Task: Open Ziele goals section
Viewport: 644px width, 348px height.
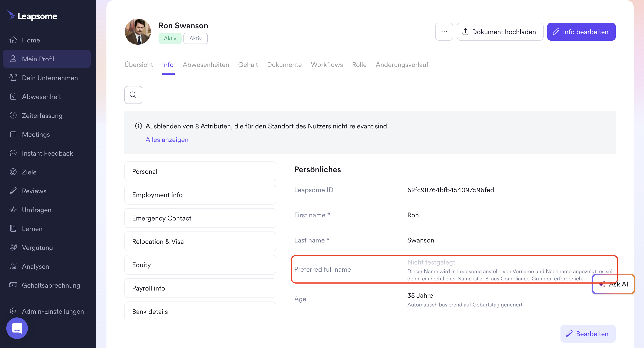Action: pyautogui.click(x=29, y=172)
